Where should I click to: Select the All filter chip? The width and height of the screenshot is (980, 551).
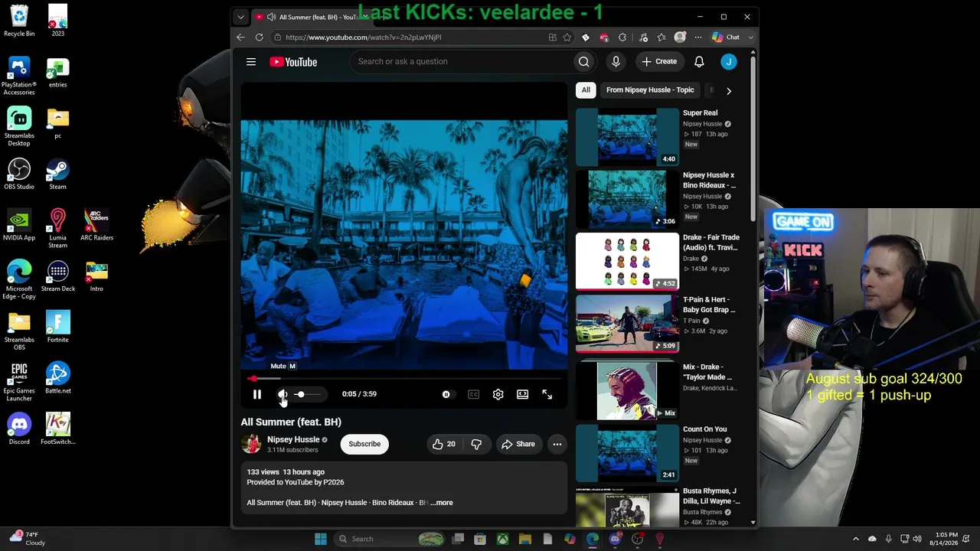pyautogui.click(x=586, y=90)
